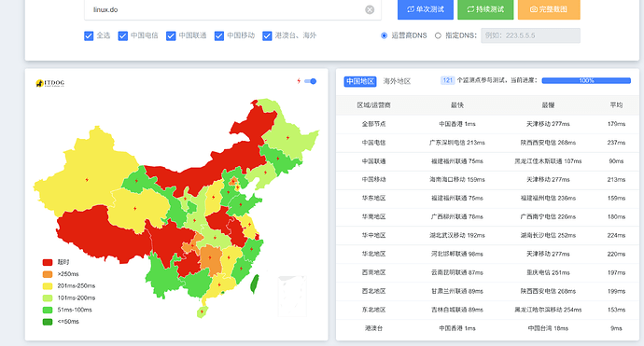Click the 指定DNS address input field

point(530,35)
